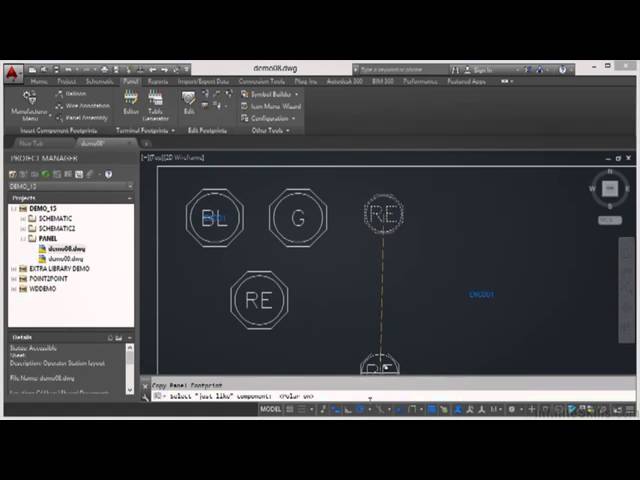The image size is (640, 480).
Task: Switch to the Schematic ribbon tab
Action: click(x=100, y=82)
